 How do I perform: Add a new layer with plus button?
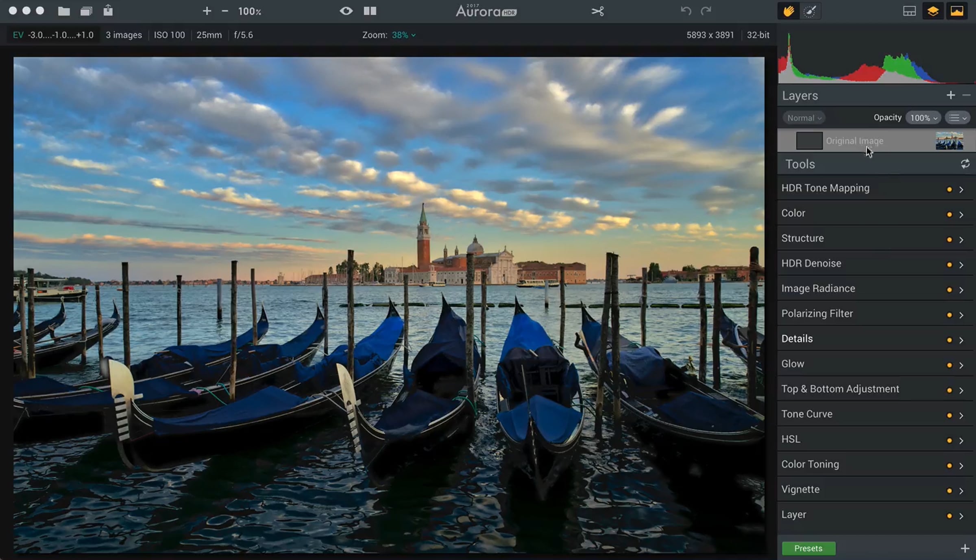tap(950, 95)
